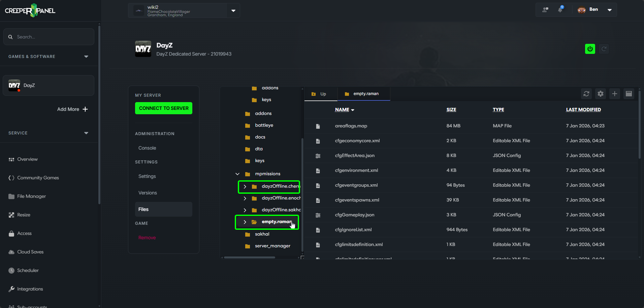Go Up one folder level
Viewport: 644px width, 308px height.
pyautogui.click(x=319, y=94)
